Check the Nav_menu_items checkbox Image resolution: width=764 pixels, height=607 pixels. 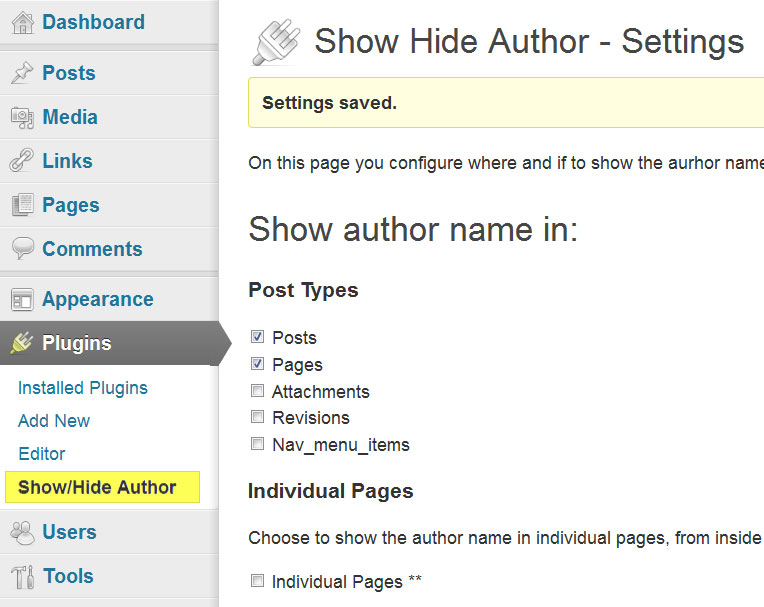pos(257,444)
